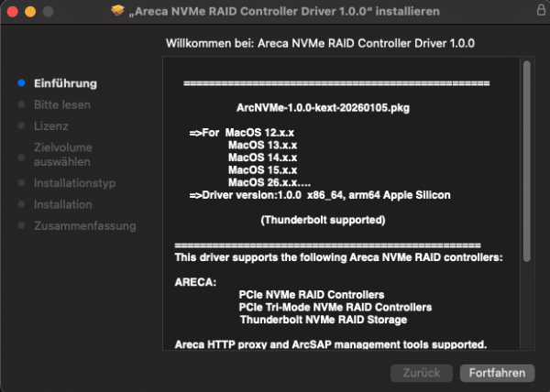This screenshot has width=550, height=392.
Task: Click 'PCIe Tri-Mode NVMe RAID Controllers' line
Action: tap(335, 307)
